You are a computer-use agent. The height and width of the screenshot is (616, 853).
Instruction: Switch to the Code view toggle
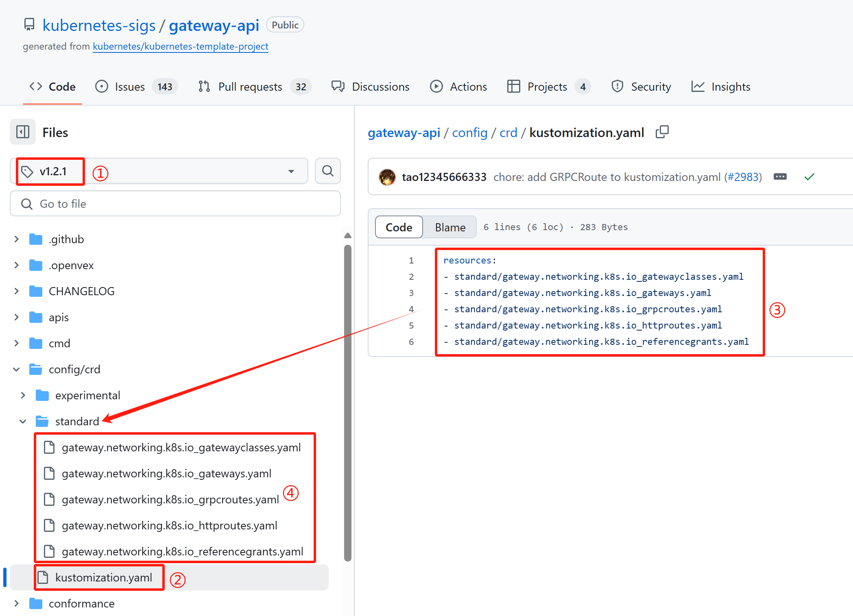coord(399,227)
